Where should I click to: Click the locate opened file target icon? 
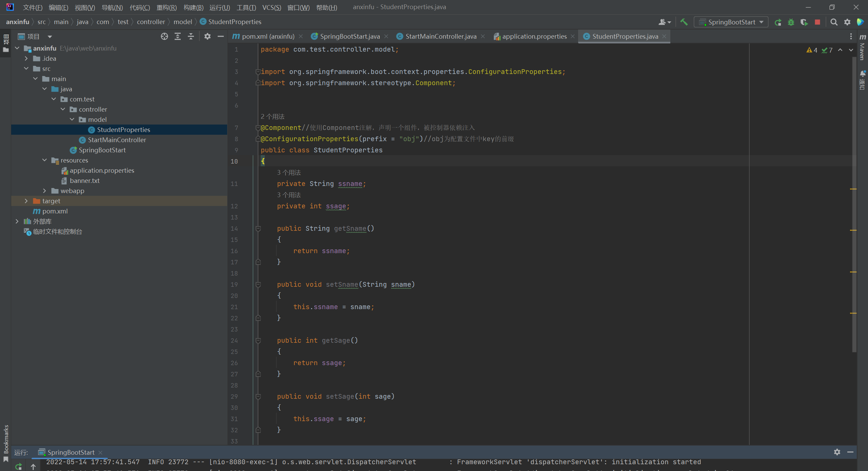pos(164,36)
